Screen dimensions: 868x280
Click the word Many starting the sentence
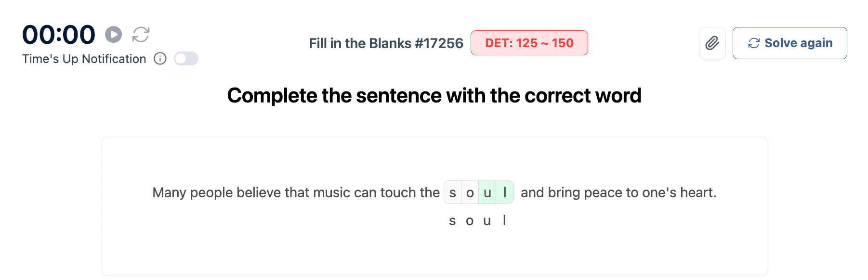[x=169, y=192]
